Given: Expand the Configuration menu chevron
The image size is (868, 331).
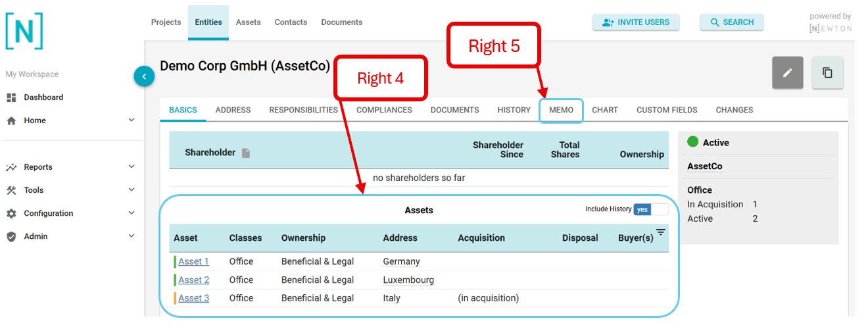Looking at the screenshot, I should [x=132, y=213].
